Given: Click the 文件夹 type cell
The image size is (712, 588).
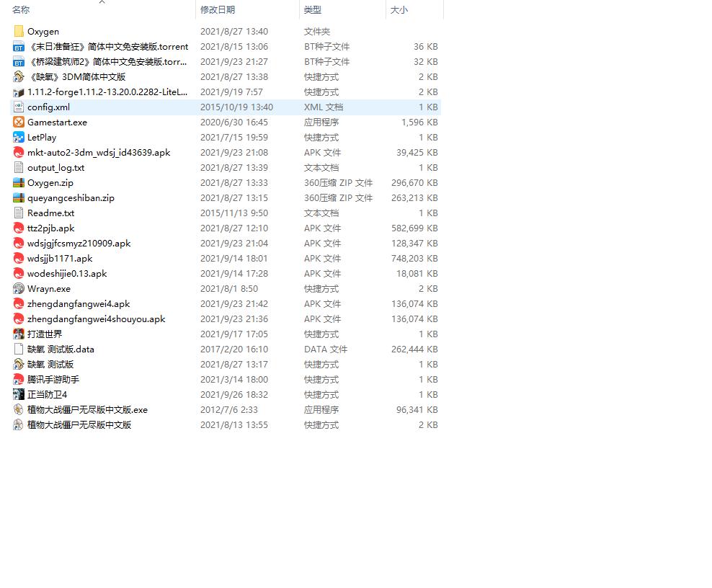Looking at the screenshot, I should click(x=317, y=31).
